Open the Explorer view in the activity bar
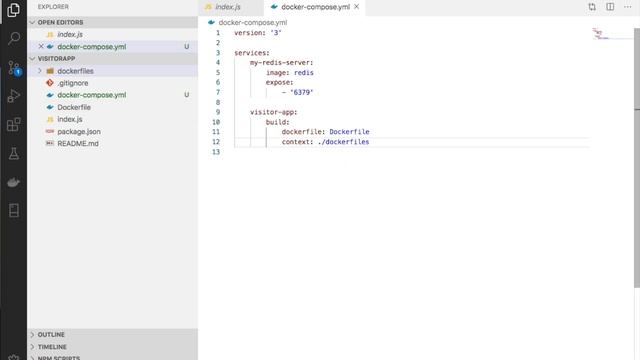Screen dimensions: 640x360 [13, 10]
